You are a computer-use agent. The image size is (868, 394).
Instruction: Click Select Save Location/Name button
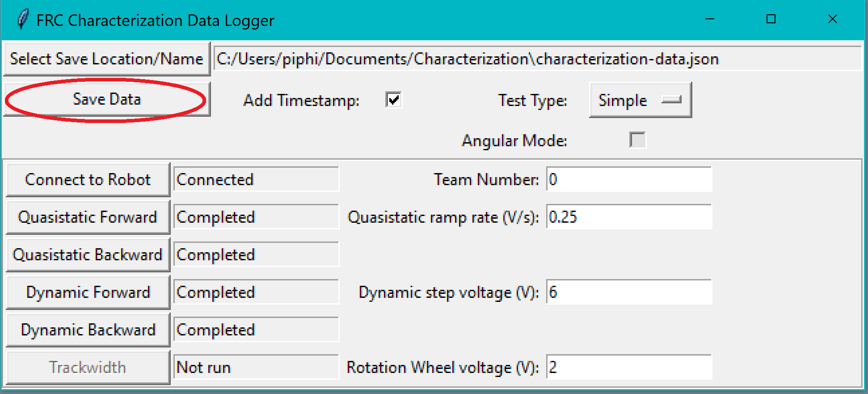107,59
